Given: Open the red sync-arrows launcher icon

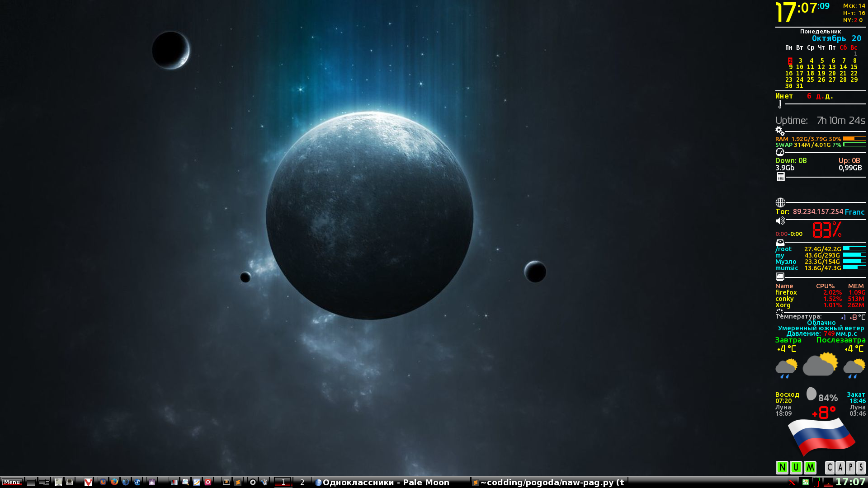Looking at the screenshot, I should pyautogui.click(x=208, y=482).
